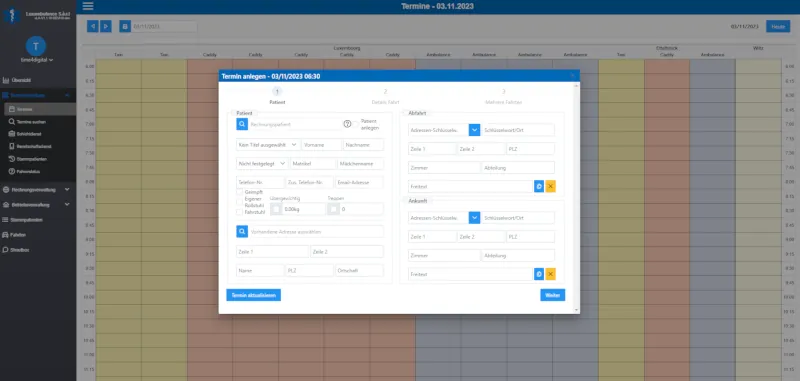Open the calendar date picker icon
Screen dimensions: 800x381
(x=125, y=26)
